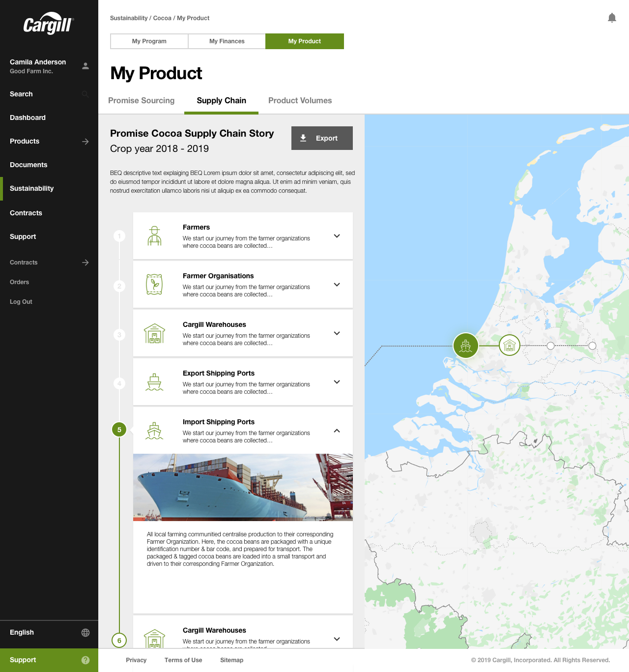Click Cocoa in the breadcrumb

point(162,18)
